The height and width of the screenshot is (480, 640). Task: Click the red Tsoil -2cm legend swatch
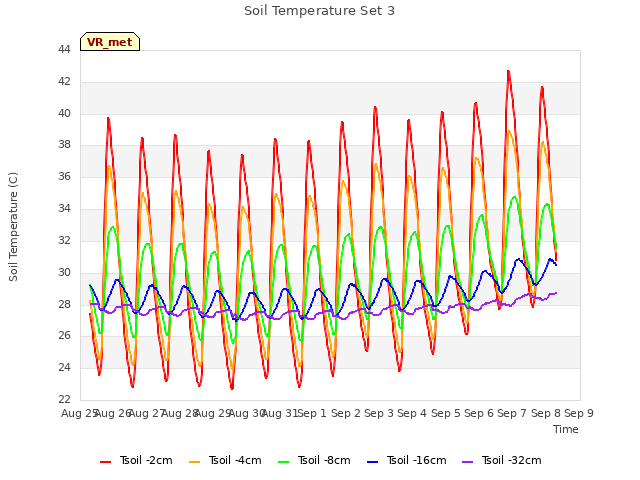pos(105,462)
